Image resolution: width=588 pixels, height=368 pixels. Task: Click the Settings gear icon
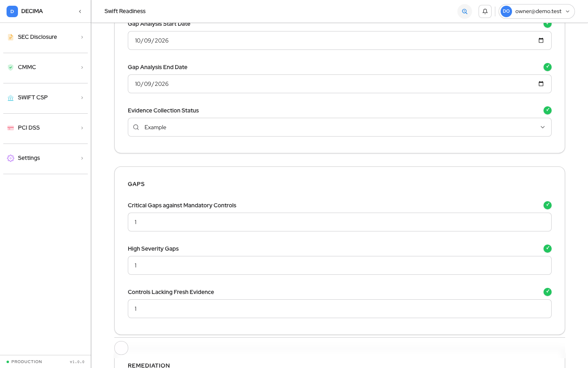tap(11, 158)
